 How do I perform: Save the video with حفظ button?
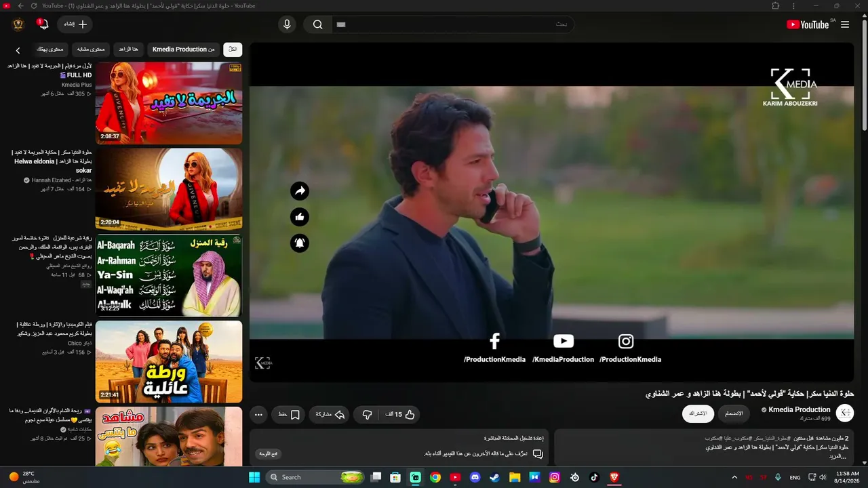click(x=289, y=414)
